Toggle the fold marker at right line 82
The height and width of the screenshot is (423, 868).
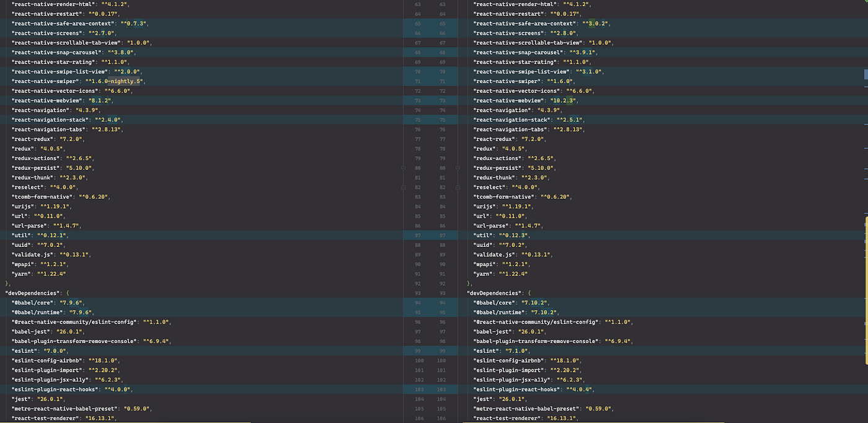pyautogui.click(x=458, y=187)
